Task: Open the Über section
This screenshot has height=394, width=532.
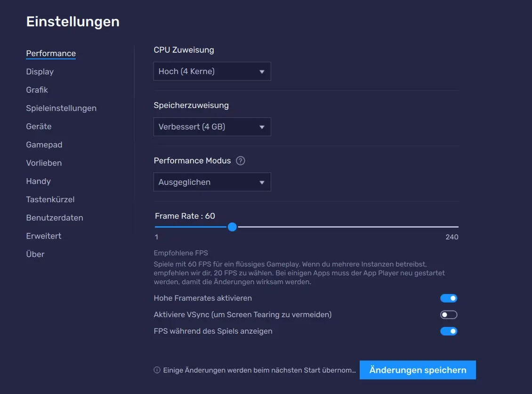Action: pyautogui.click(x=35, y=254)
